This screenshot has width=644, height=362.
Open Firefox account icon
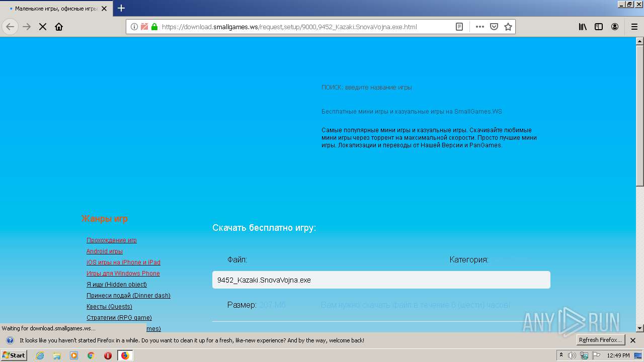pyautogui.click(x=615, y=27)
